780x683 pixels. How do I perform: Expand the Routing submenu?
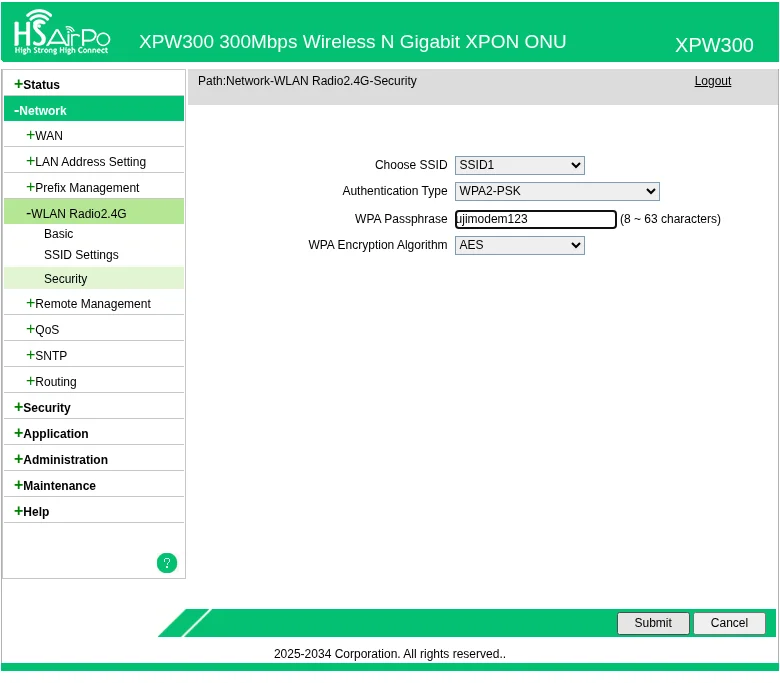(x=51, y=382)
